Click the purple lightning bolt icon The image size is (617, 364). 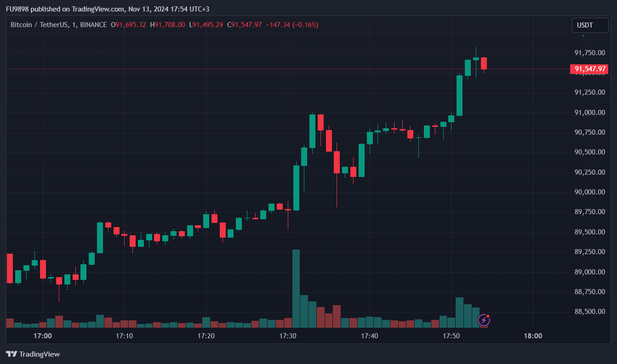coord(484,320)
